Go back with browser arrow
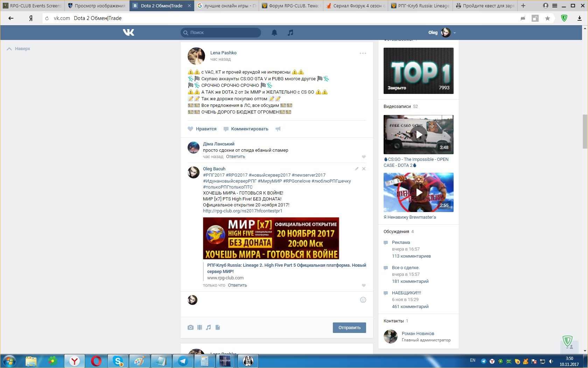 [11, 18]
